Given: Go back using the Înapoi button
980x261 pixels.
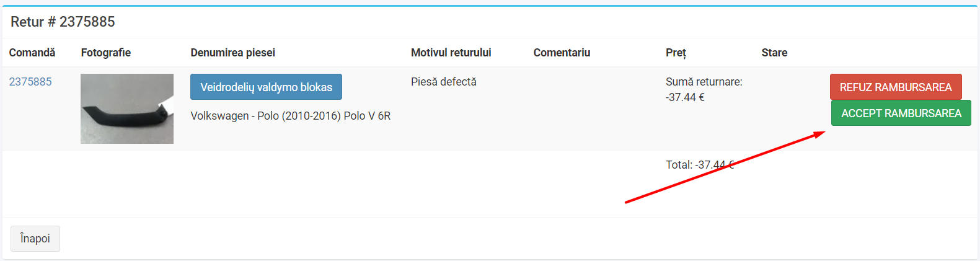Looking at the screenshot, I should coord(35,239).
